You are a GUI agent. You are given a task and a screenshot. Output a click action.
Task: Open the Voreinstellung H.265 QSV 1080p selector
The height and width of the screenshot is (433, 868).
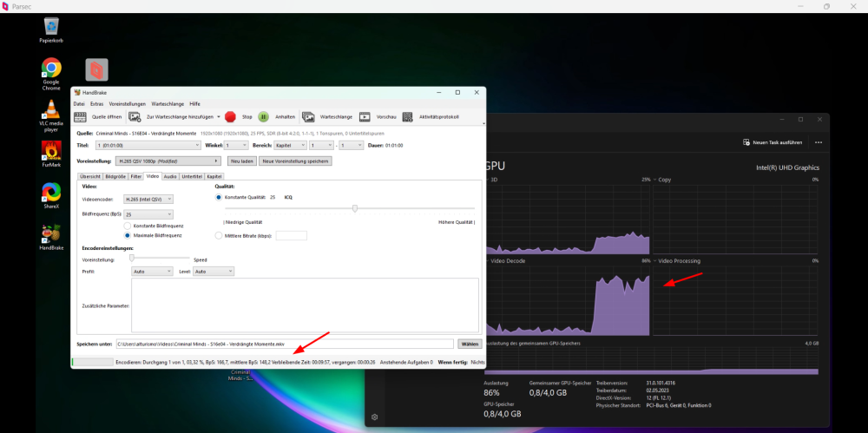pyautogui.click(x=169, y=161)
